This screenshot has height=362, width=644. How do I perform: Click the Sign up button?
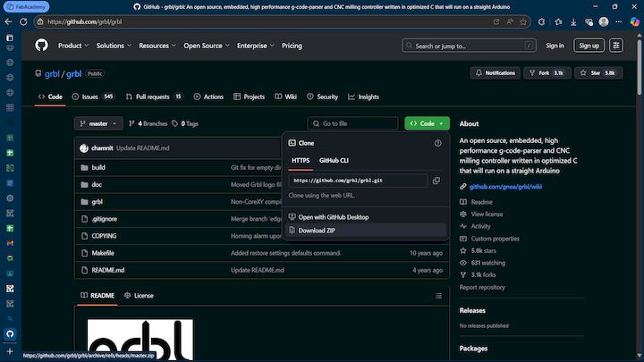point(589,46)
